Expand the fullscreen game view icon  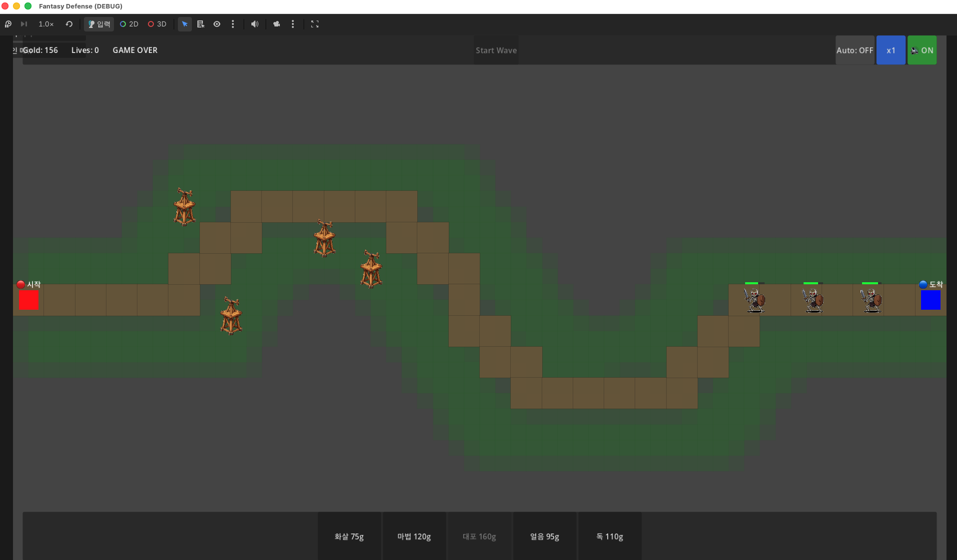315,24
